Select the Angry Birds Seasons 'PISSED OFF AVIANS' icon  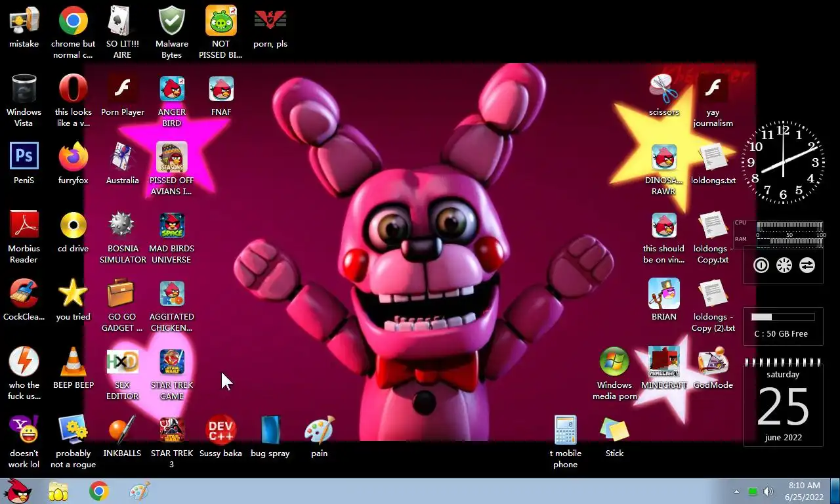point(172,157)
